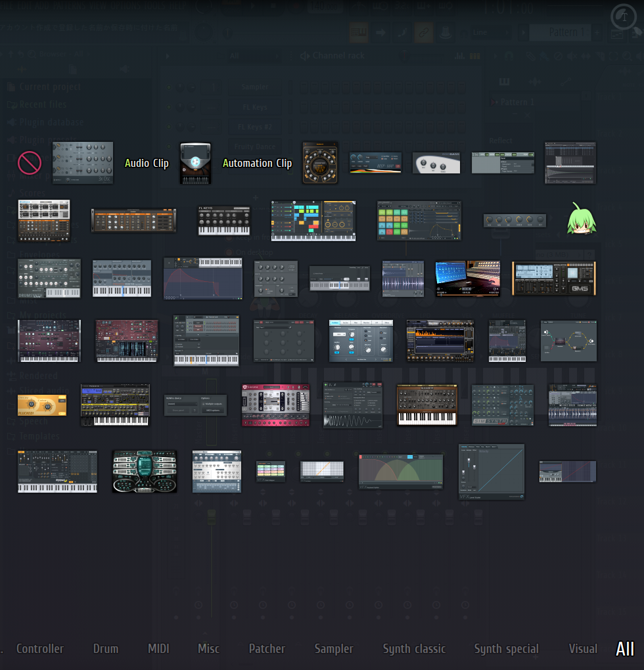This screenshot has width=644, height=670.
Task: Pick the Drumaxx plugin thumbnail
Action: tap(44, 221)
